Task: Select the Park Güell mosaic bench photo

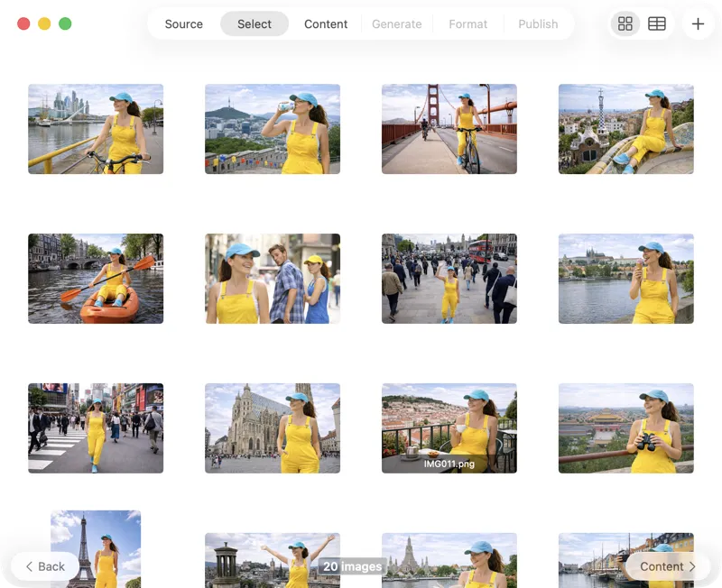Action: coord(626,129)
